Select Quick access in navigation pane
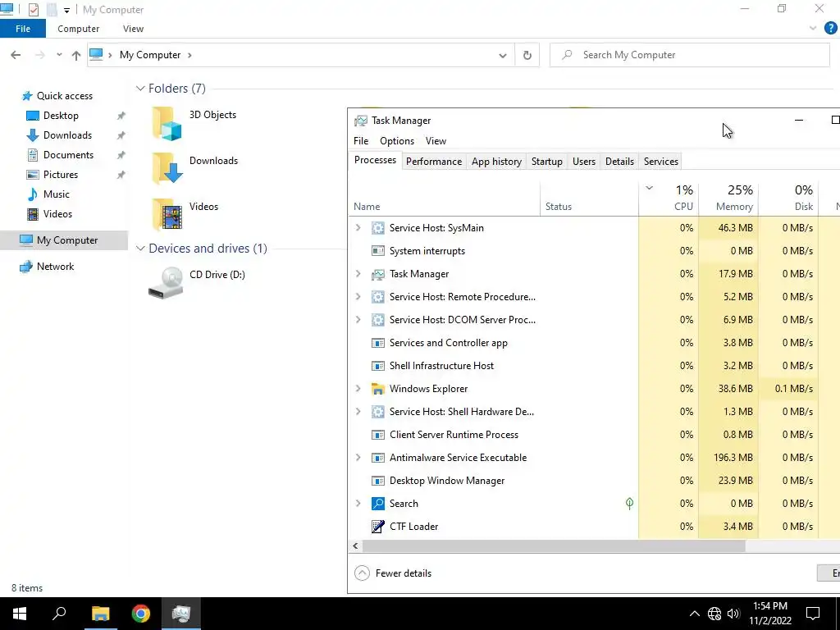 [65, 96]
